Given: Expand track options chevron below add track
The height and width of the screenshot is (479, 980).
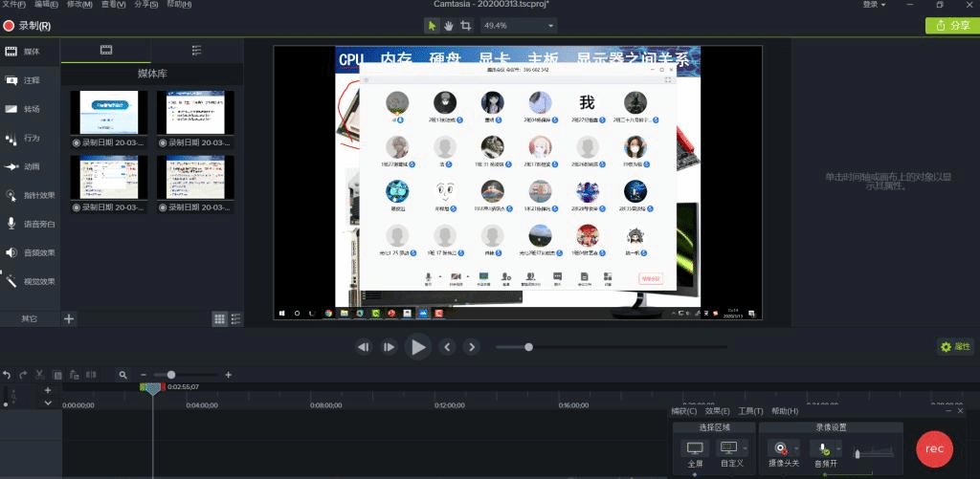Looking at the screenshot, I should tap(48, 403).
